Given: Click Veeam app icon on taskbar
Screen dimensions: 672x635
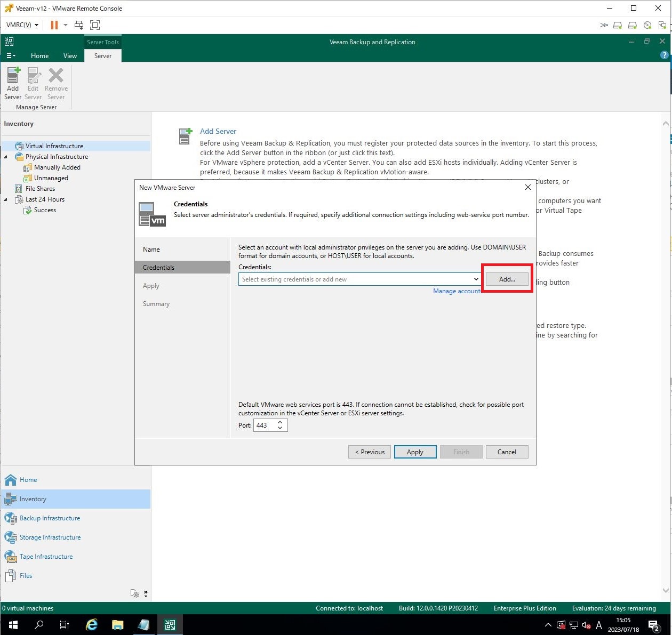Looking at the screenshot, I should point(170,625).
